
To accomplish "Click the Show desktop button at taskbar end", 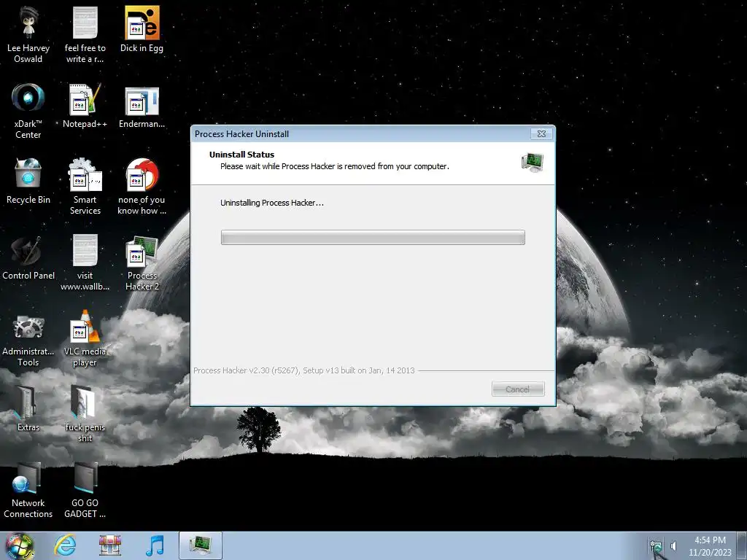I will click(743, 545).
